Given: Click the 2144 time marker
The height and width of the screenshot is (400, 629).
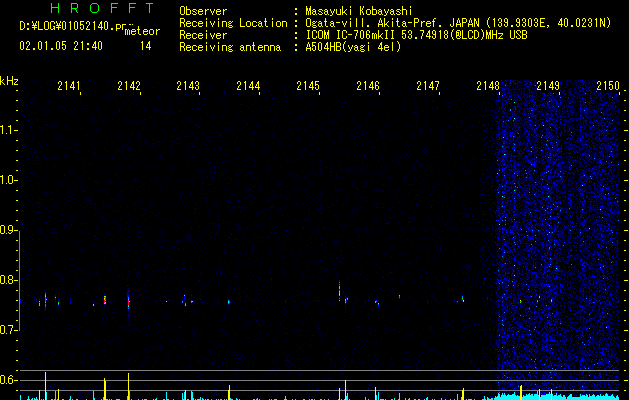Looking at the screenshot, I should click(248, 85).
